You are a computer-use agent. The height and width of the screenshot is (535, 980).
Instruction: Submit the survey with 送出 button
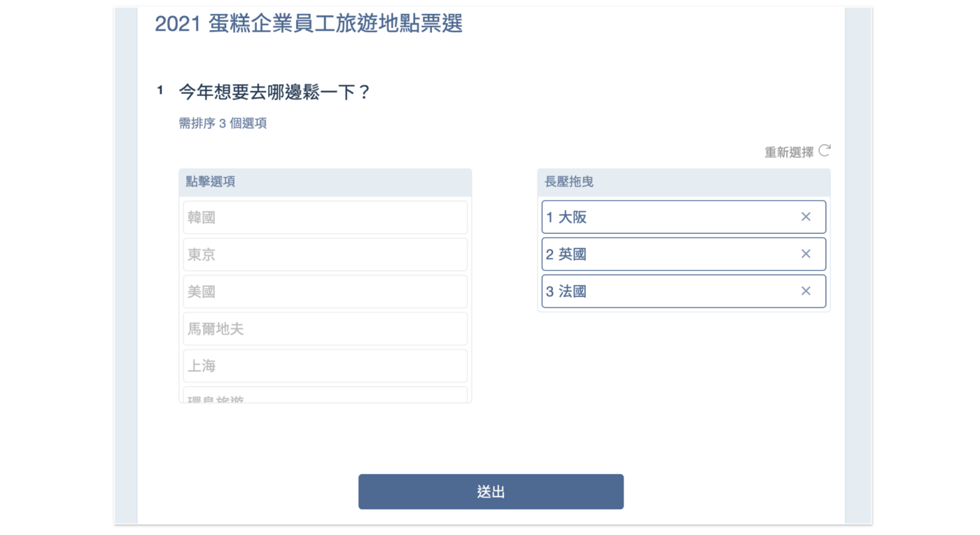(491, 492)
